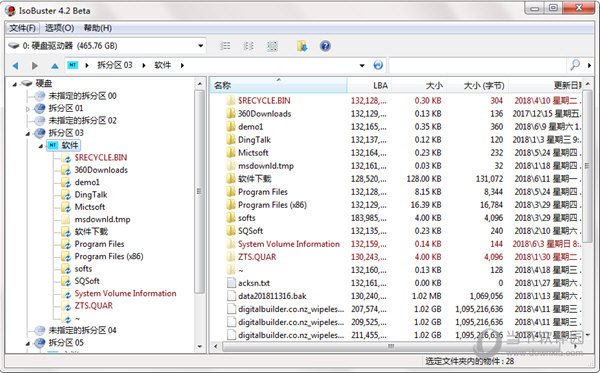Image resolution: width=600 pixels, height=373 pixels.
Task: Switch to large icons view
Action: coord(272,46)
